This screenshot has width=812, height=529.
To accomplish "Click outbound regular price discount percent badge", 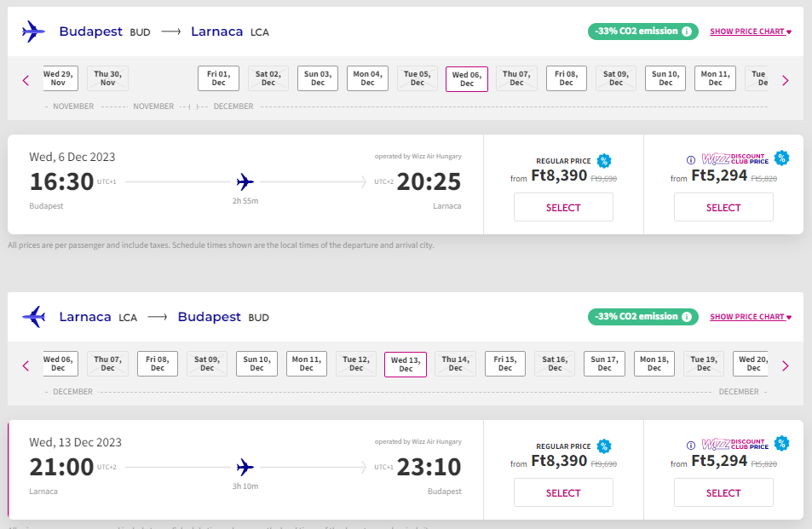I will pos(604,160).
